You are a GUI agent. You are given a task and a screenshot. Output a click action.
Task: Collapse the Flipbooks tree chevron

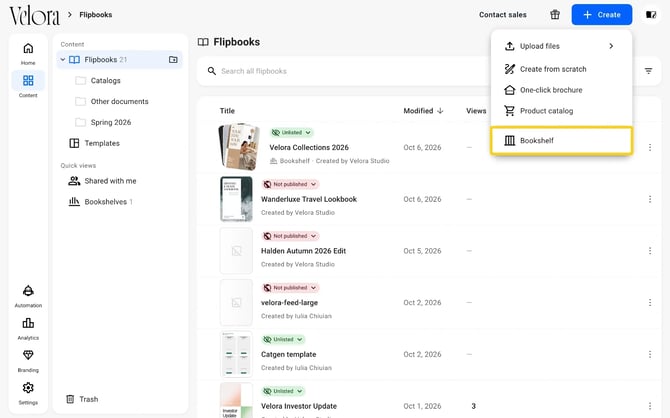63,59
